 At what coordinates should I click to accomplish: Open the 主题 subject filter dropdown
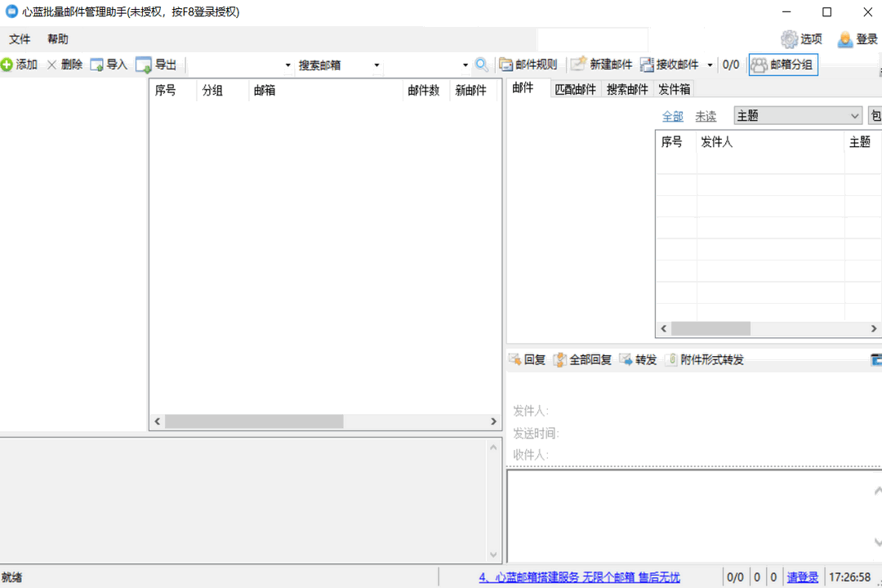[854, 115]
